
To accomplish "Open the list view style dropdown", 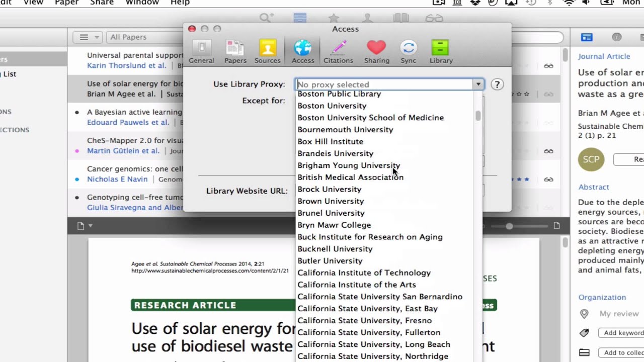I will (88, 37).
